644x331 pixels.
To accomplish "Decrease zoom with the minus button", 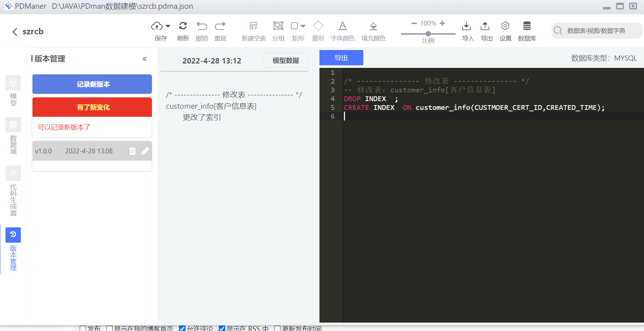I will [x=414, y=23].
